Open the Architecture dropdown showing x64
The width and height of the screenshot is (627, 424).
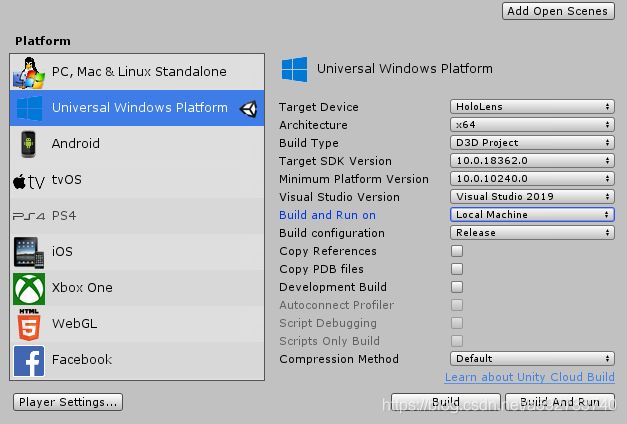coord(532,125)
